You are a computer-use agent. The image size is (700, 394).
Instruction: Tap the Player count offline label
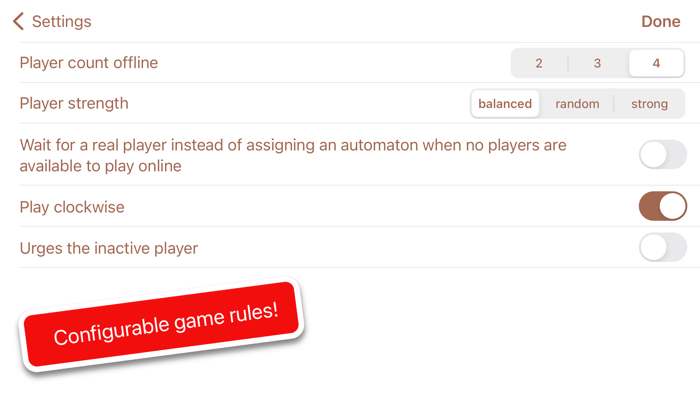click(89, 63)
